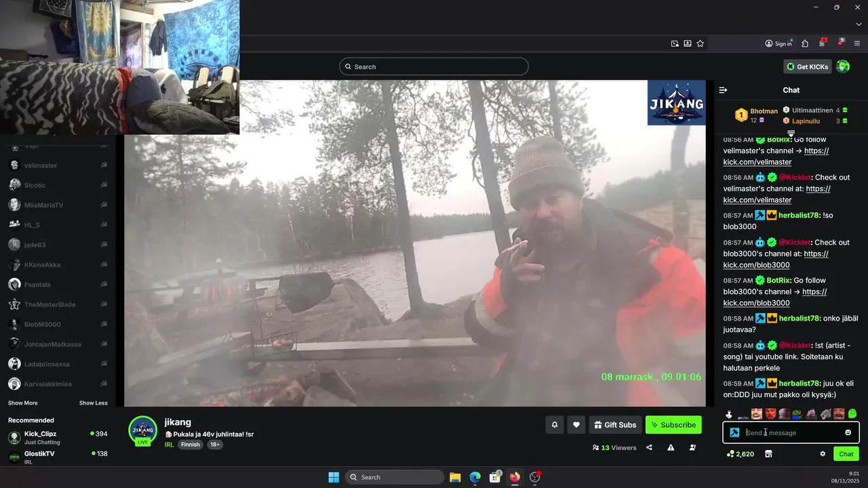Click the notification bell for jikang
This screenshot has height=488, width=868.
coord(554,425)
